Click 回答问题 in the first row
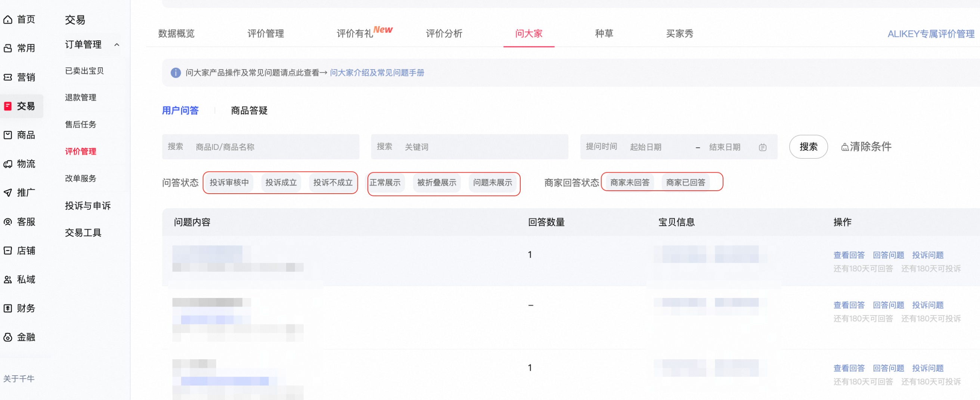Image resolution: width=980 pixels, height=400 pixels. point(888,255)
